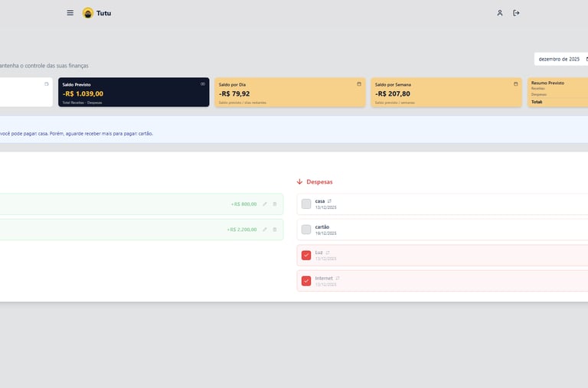Image resolution: width=588 pixels, height=388 pixels.
Task: Click the +R$ 2.200,00 income amount
Action: click(x=242, y=230)
